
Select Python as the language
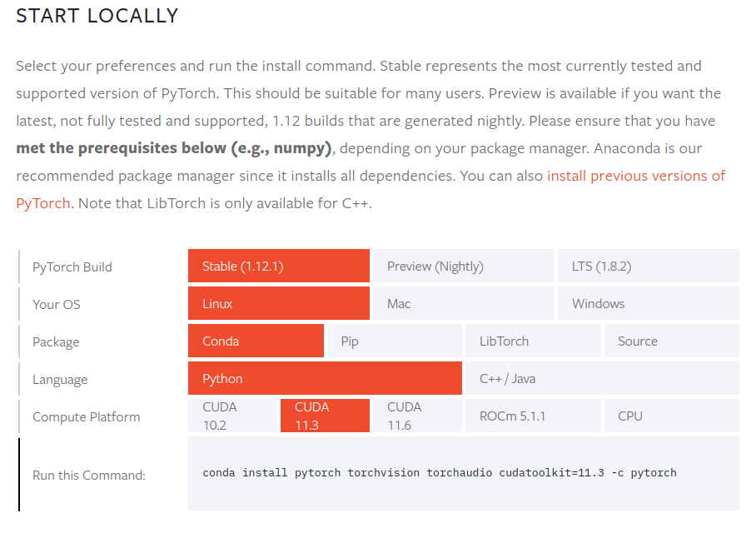point(325,379)
